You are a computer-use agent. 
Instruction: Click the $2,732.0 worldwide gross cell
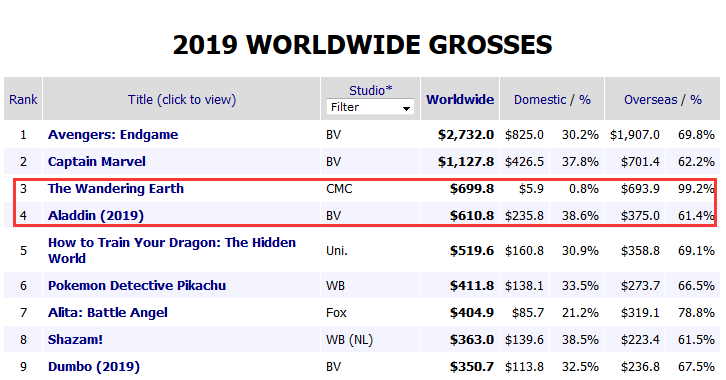click(466, 135)
